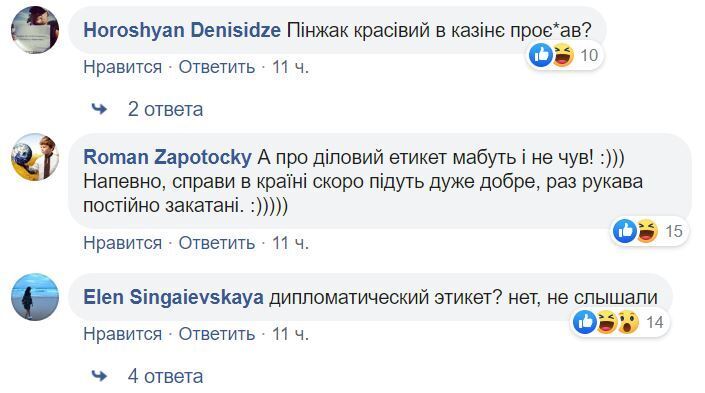Image resolution: width=705 pixels, height=393 pixels.
Task: Open Elen Singaievskaya's profile avatar
Action: click(x=35, y=297)
